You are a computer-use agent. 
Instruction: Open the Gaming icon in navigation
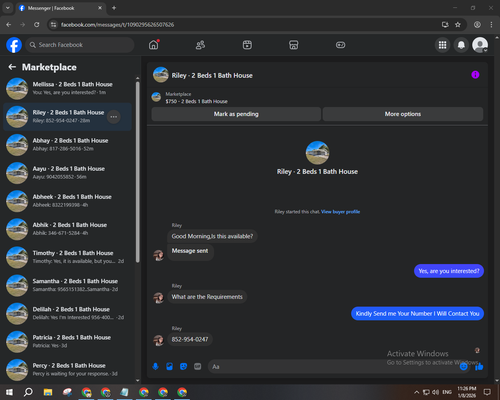click(340, 45)
